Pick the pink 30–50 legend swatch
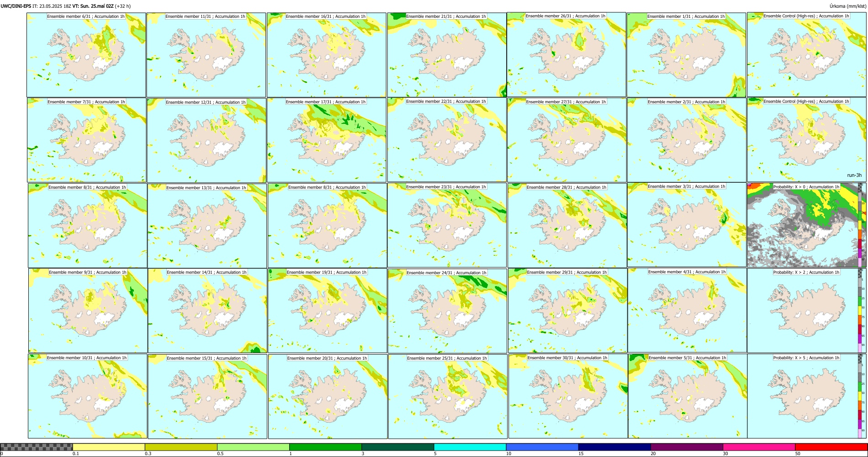This screenshot has height=457, width=868. 759,447
